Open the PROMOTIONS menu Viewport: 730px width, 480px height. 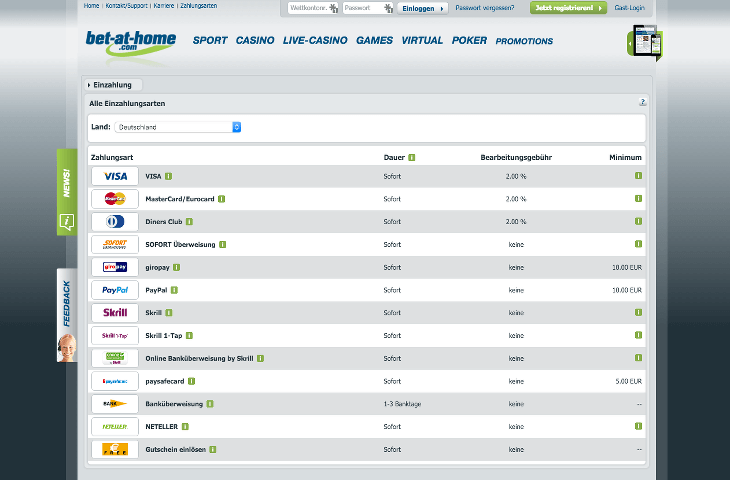(524, 41)
